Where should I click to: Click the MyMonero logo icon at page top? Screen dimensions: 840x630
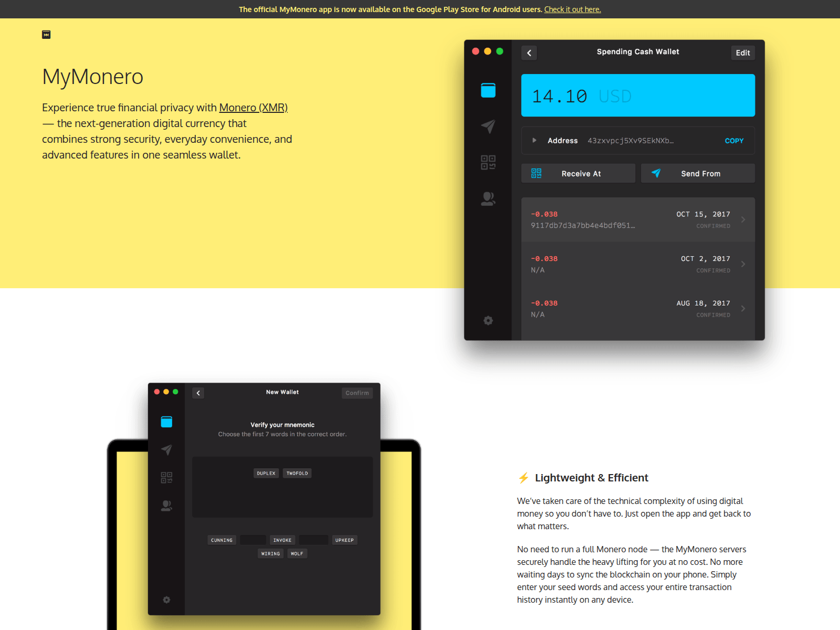click(x=46, y=35)
